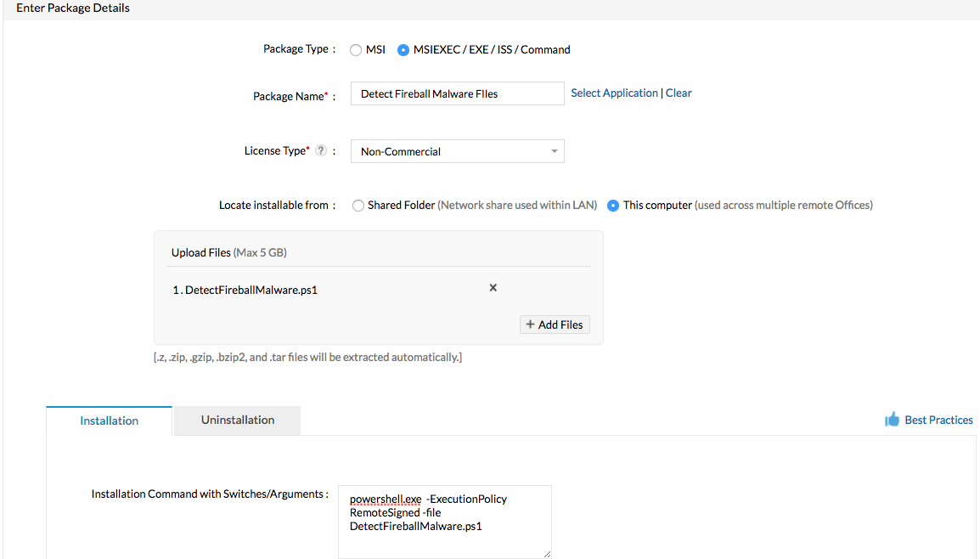Click the plus icon on Add Files
Viewport: 980px width, 559px height.
coord(530,325)
